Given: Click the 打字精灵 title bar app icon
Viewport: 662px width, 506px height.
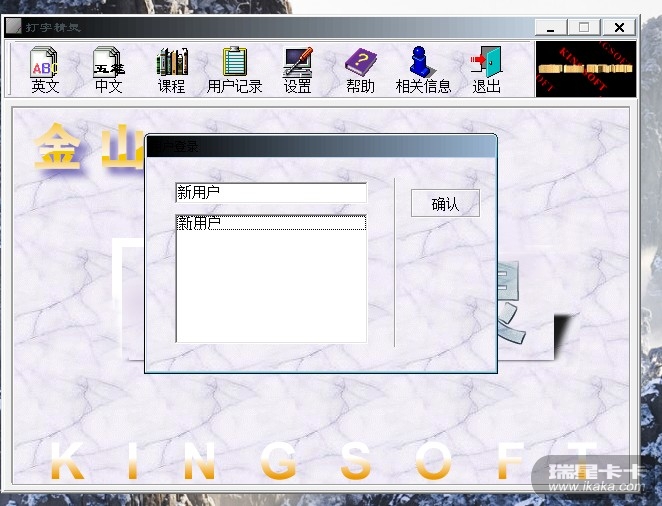Looking at the screenshot, I should [13, 27].
